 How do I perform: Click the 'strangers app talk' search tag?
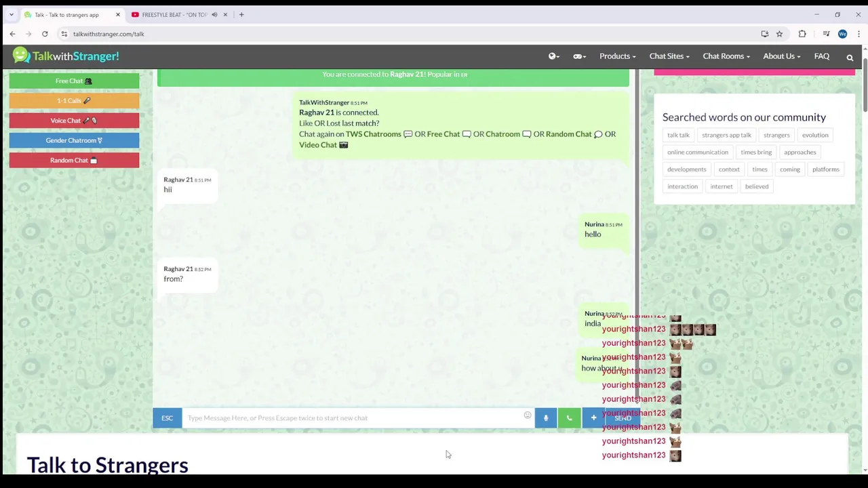[x=726, y=135]
